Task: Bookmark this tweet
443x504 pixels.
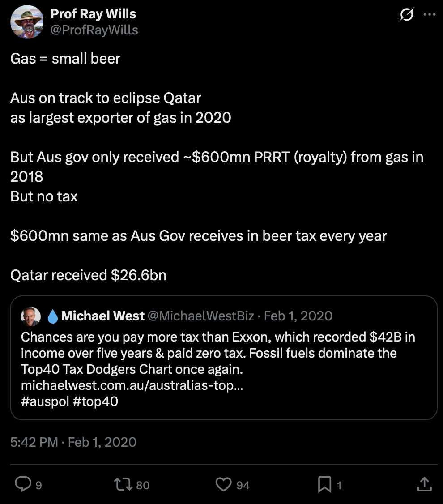Action: pyautogui.click(x=324, y=484)
